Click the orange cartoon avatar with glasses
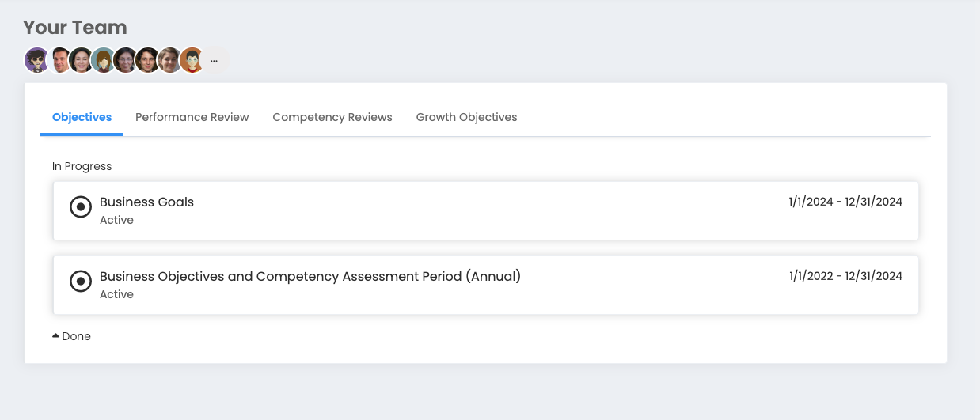The width and height of the screenshot is (980, 420). pyautogui.click(x=192, y=60)
